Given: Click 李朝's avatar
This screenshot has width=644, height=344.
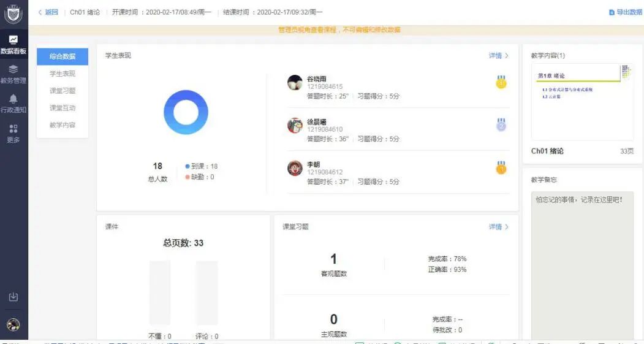Looking at the screenshot, I should coord(295,168).
